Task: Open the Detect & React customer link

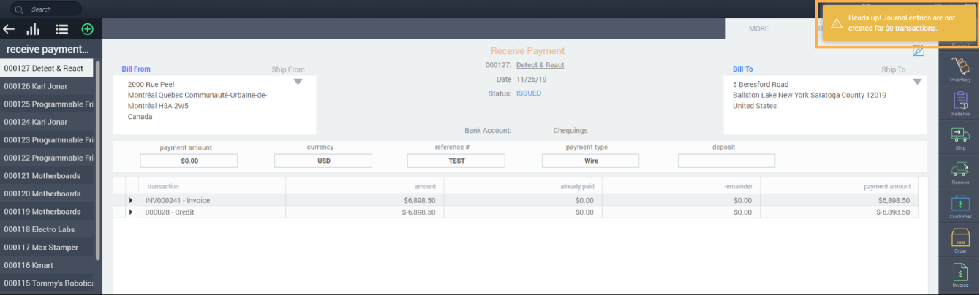Action: coord(540,65)
